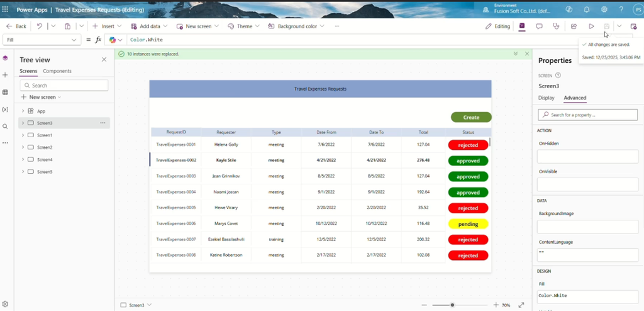
Task: Expand the Screen3 tree node
Action: pos(23,123)
